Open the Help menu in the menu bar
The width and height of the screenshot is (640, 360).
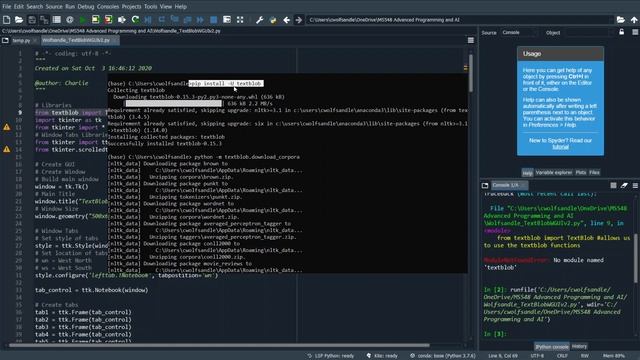pos(180,7)
